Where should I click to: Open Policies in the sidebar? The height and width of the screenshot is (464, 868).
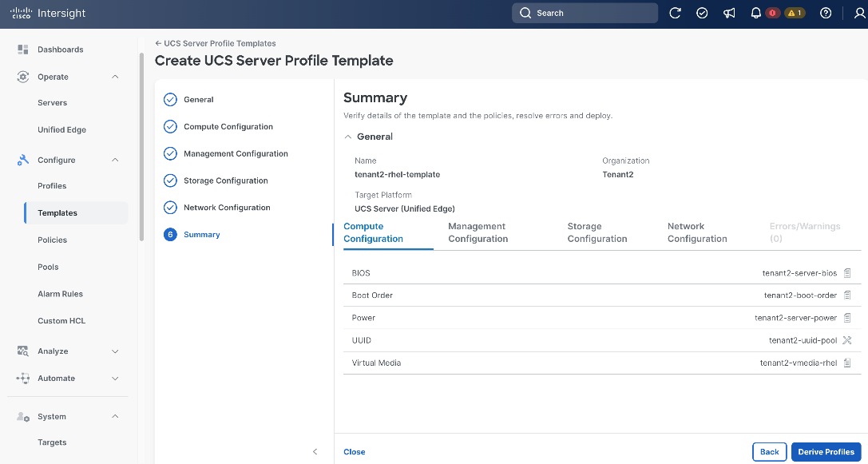point(52,240)
